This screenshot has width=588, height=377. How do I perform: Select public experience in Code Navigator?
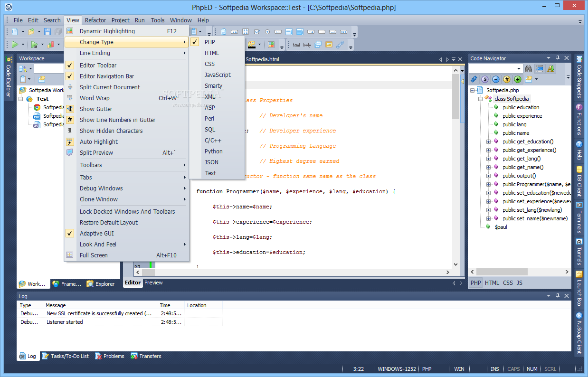522,116
